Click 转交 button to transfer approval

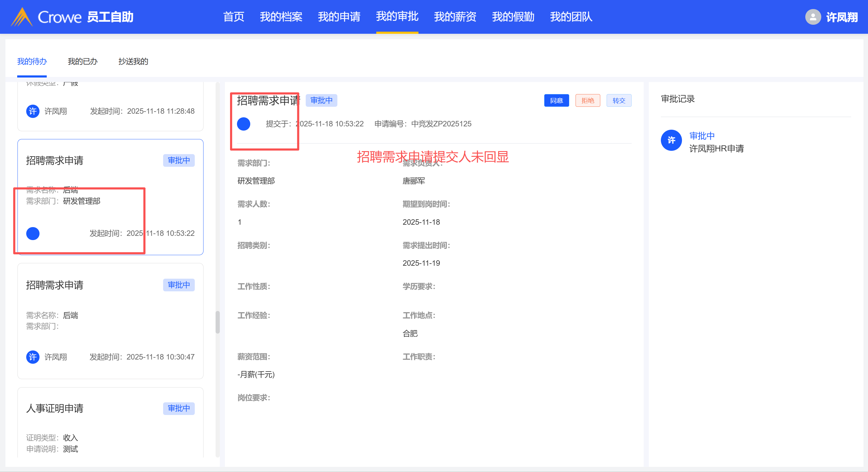[x=619, y=100]
